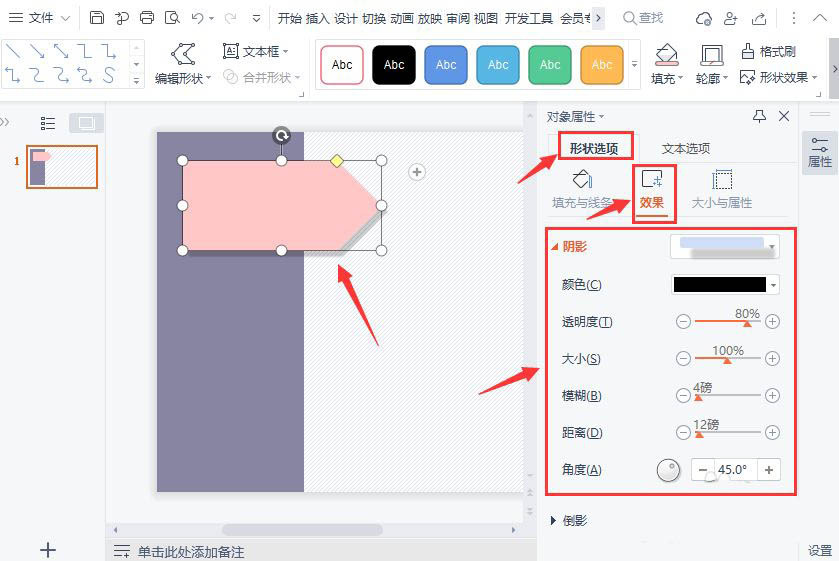This screenshot has height=561, width=839.
Task: Click the angle dial control
Action: click(x=668, y=471)
